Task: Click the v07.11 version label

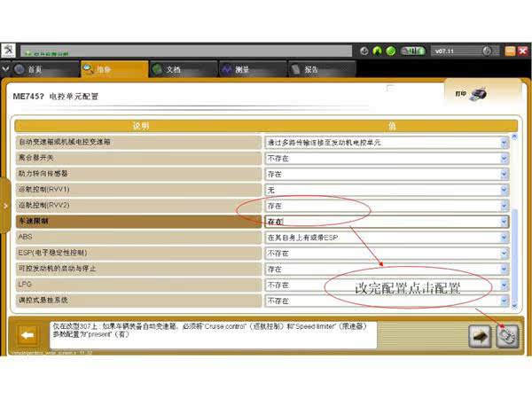Action: coord(444,51)
